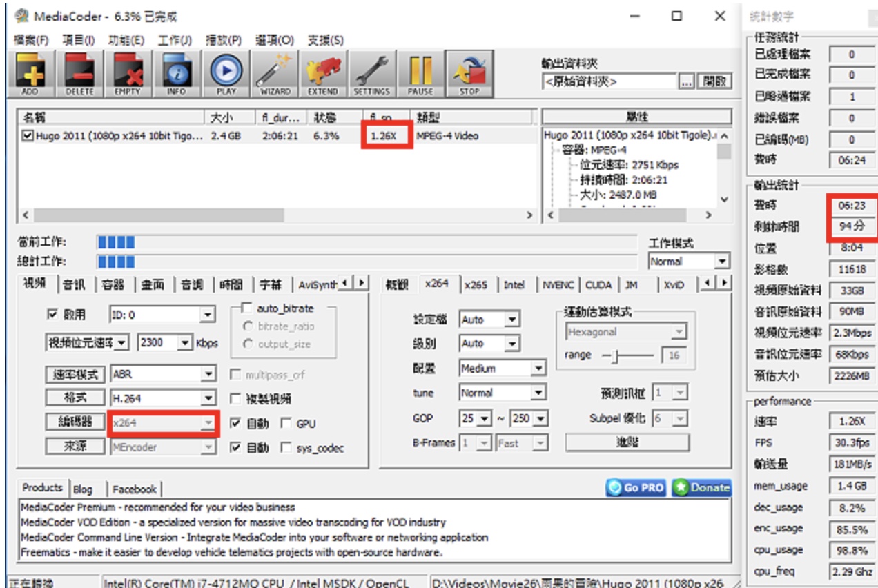Screen dimensions: 878x588
Task: Toggle the multipass_crf checkbox
Action: click(235, 375)
